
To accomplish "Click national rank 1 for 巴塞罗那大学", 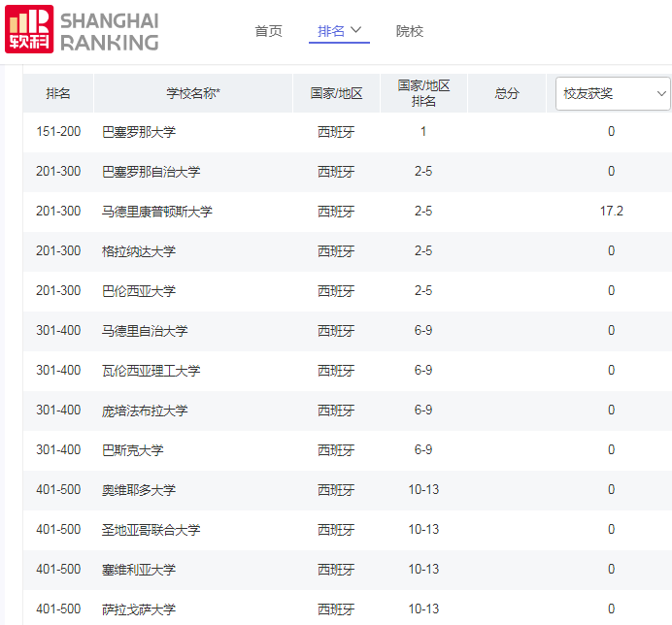I will tap(423, 131).
